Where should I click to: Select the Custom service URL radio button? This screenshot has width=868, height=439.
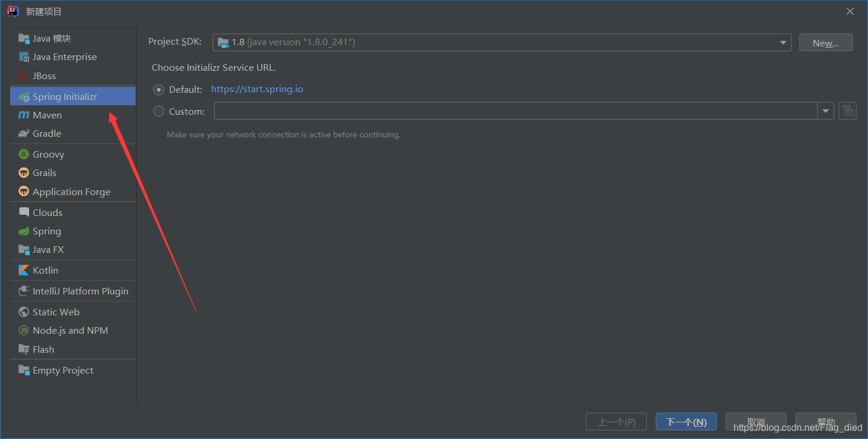(159, 111)
